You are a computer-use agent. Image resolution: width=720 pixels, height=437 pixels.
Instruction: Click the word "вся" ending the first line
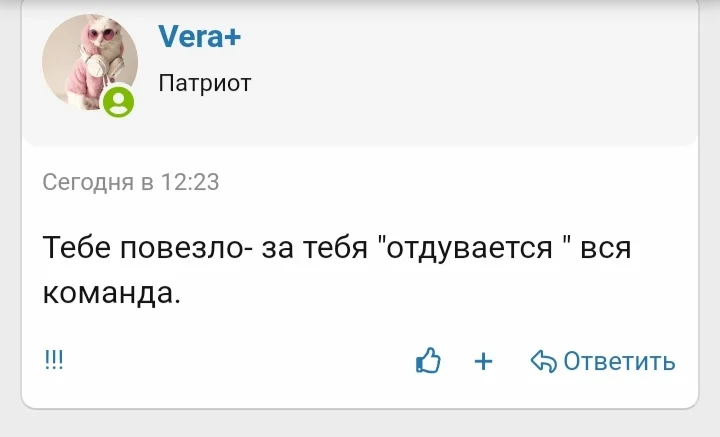605,249
